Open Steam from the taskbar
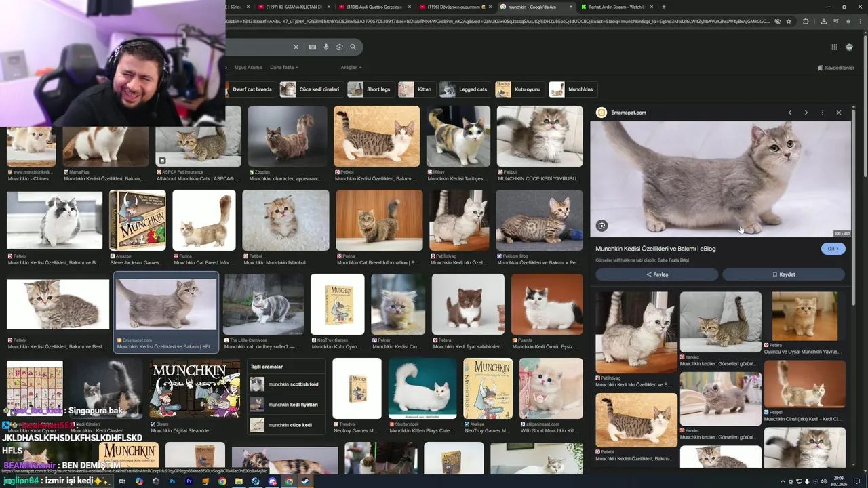Viewport: 868px width, 488px height. coord(305,481)
